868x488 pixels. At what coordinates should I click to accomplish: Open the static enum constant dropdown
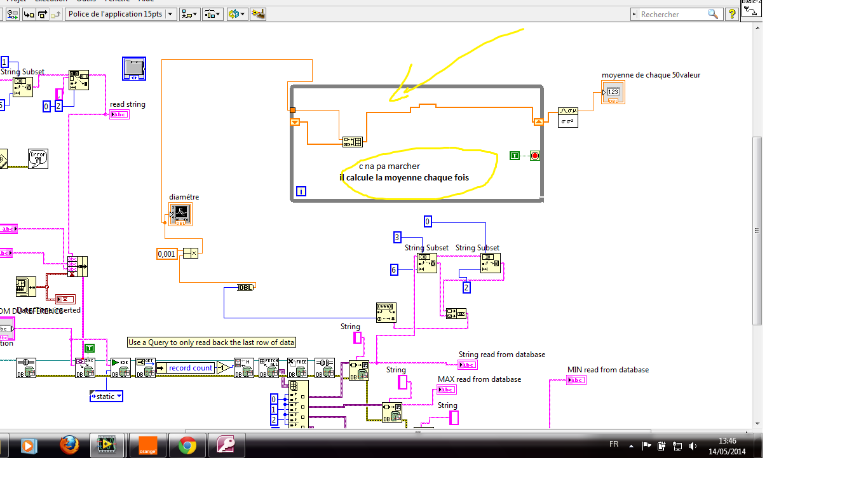coord(106,396)
